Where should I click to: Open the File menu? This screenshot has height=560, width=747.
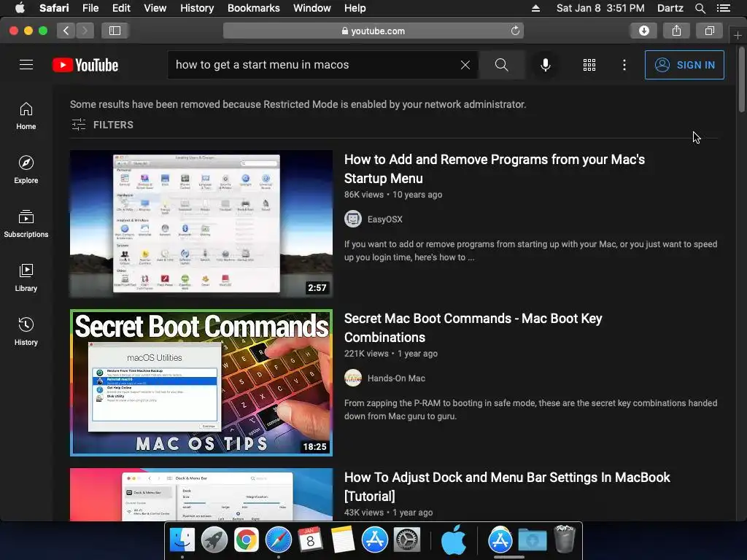(90, 8)
